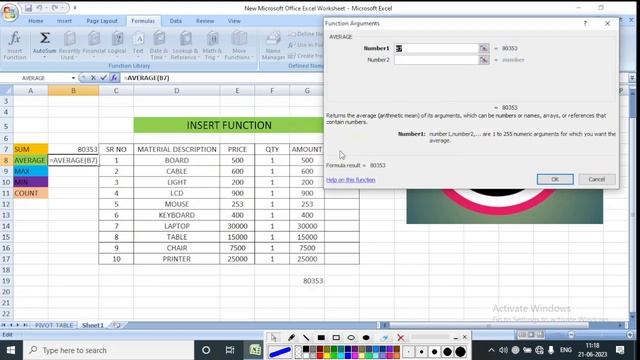Click collapse-dialog icon for Number1 field

[x=484, y=48]
